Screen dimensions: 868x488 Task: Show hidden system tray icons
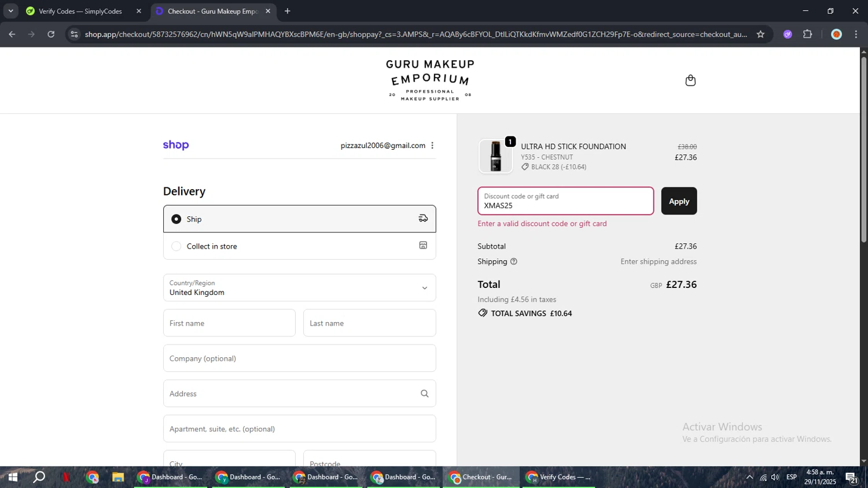click(749, 477)
